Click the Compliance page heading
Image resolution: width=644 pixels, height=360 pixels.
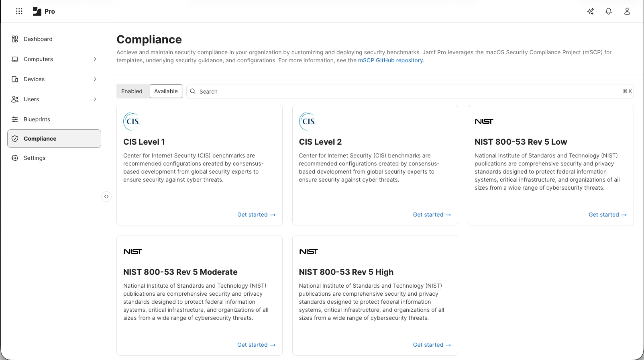point(149,39)
